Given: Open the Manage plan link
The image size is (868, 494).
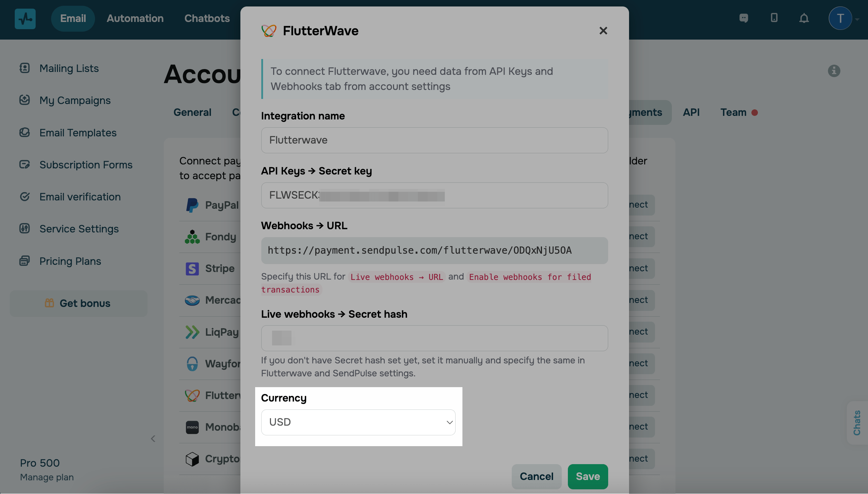Looking at the screenshot, I should pyautogui.click(x=47, y=477).
